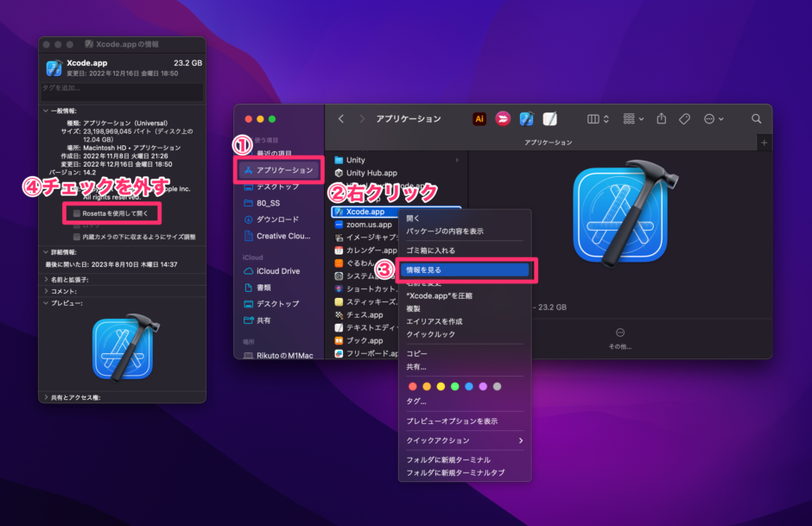Click the back navigation arrow

[x=340, y=119]
